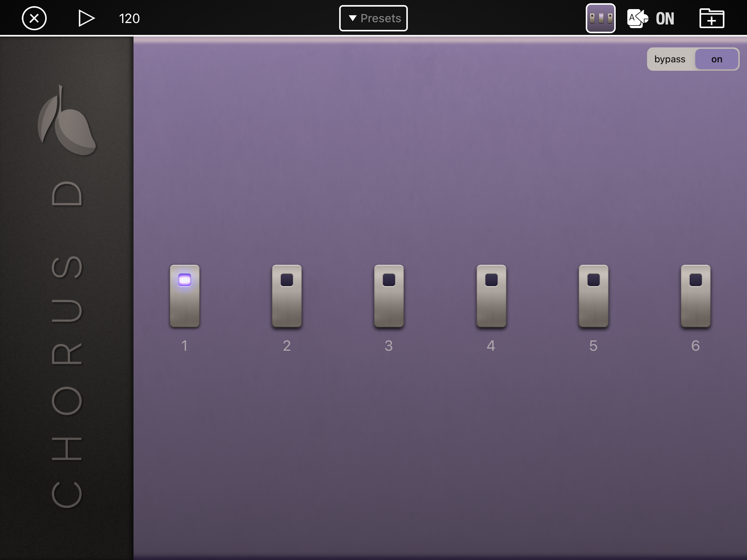Open the Presets dropdown
Screen dimensions: 747x560
(x=373, y=18)
